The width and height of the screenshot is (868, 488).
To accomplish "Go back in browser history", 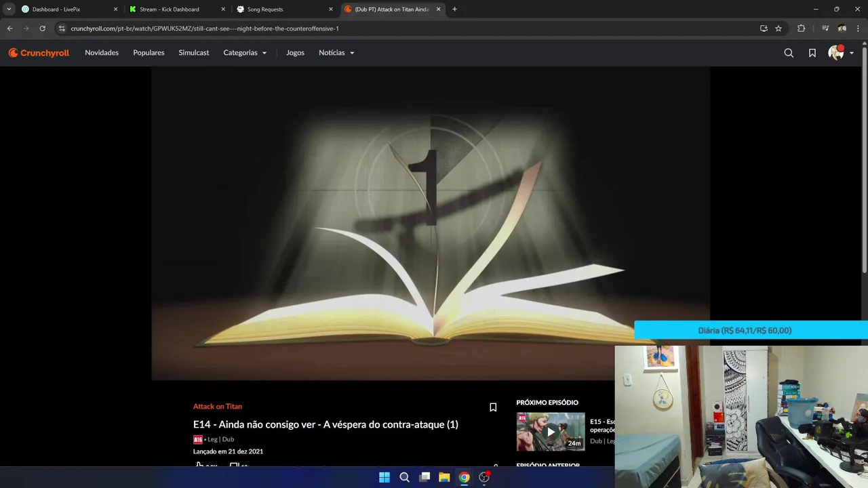I will (9, 28).
